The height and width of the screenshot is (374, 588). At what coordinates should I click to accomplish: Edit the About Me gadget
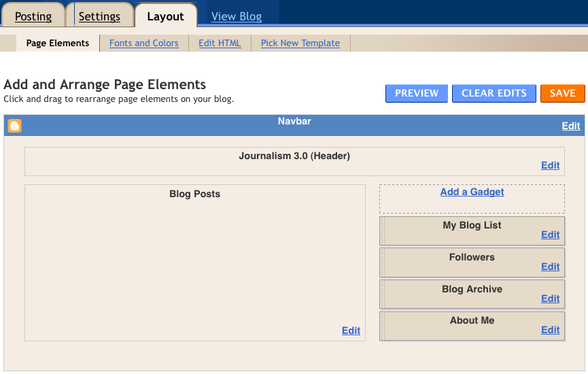point(550,330)
